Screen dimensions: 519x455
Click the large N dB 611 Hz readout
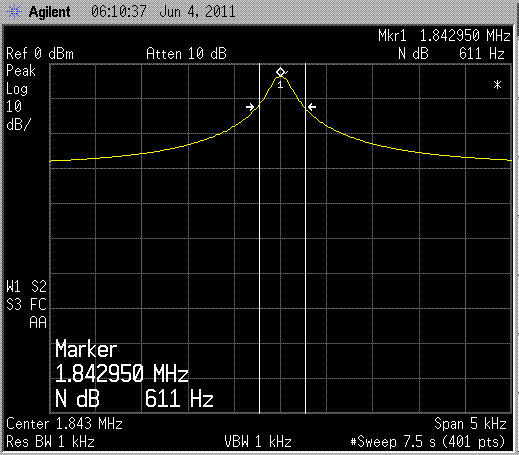[x=134, y=398]
